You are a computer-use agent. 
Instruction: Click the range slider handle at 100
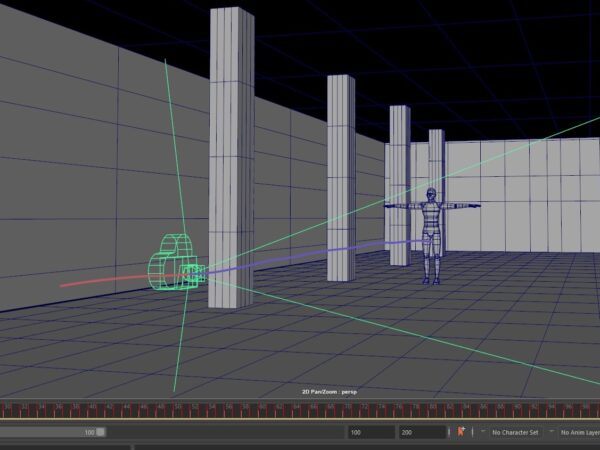100,432
